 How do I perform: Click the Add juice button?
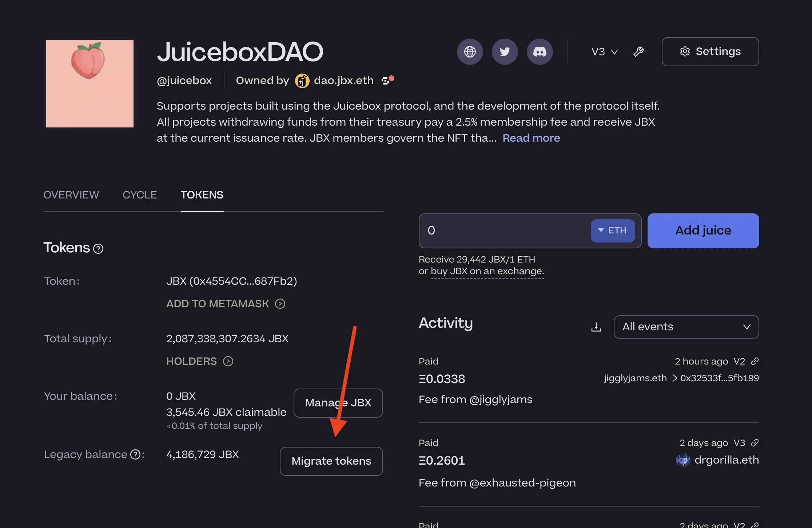point(703,230)
